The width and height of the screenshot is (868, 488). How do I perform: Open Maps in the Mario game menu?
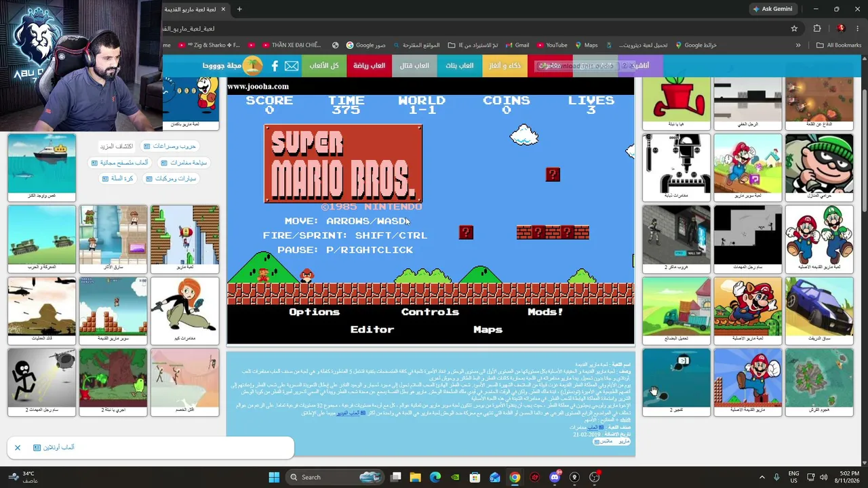point(488,329)
